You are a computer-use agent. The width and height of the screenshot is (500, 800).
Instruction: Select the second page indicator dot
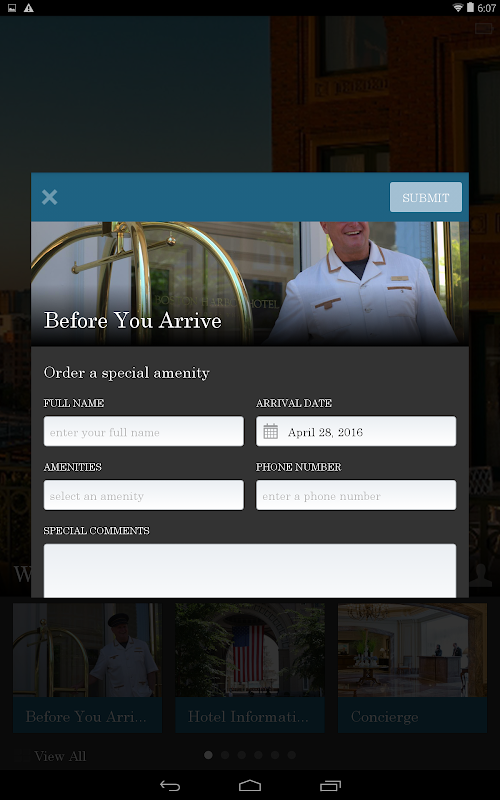225,755
